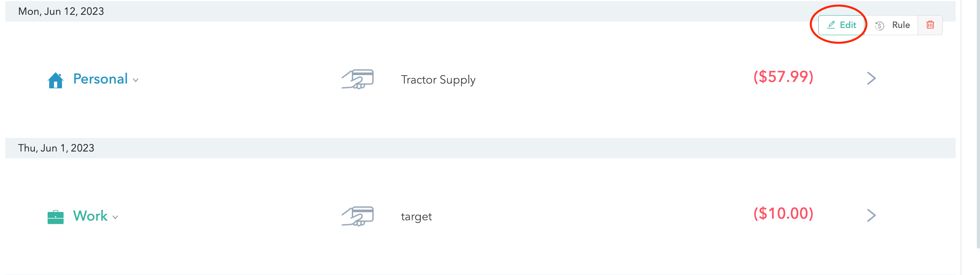This screenshot has width=980, height=275.
Task: Click the green briefcase Work icon
Action: pyautogui.click(x=56, y=217)
